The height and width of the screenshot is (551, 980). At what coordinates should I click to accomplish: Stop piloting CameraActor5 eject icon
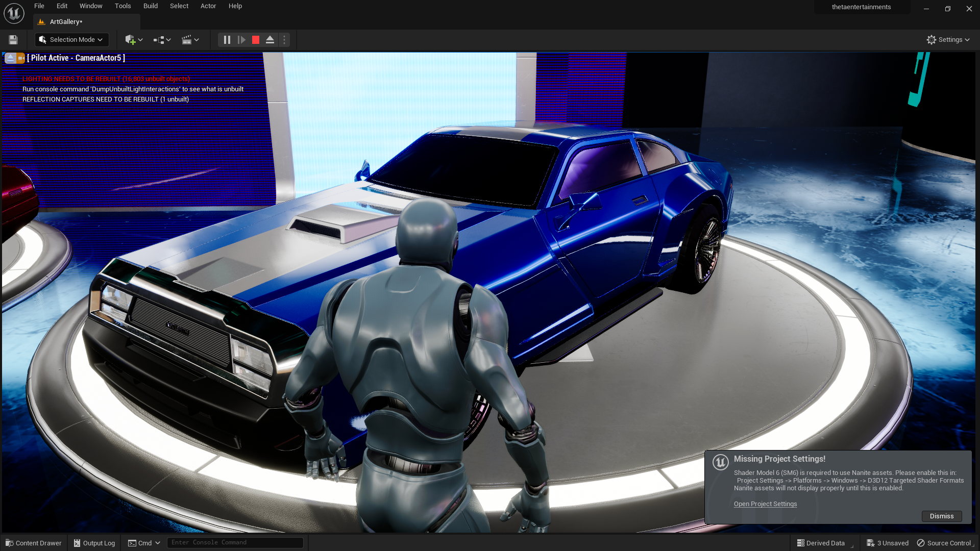10,58
